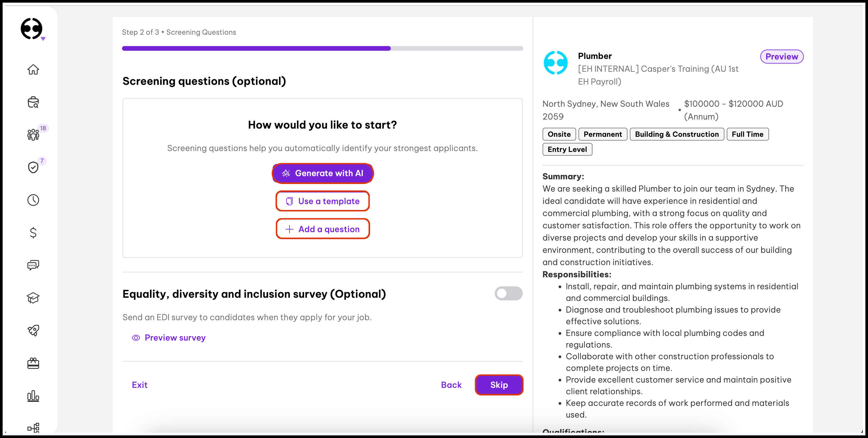The image size is (868, 438).
Task: Enable the EDI survey toggle
Action: point(508,293)
